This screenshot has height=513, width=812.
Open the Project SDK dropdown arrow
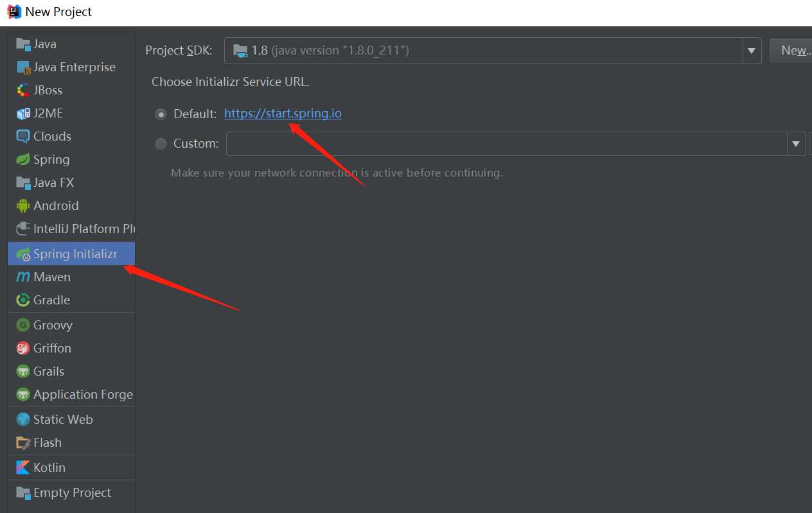(x=752, y=51)
